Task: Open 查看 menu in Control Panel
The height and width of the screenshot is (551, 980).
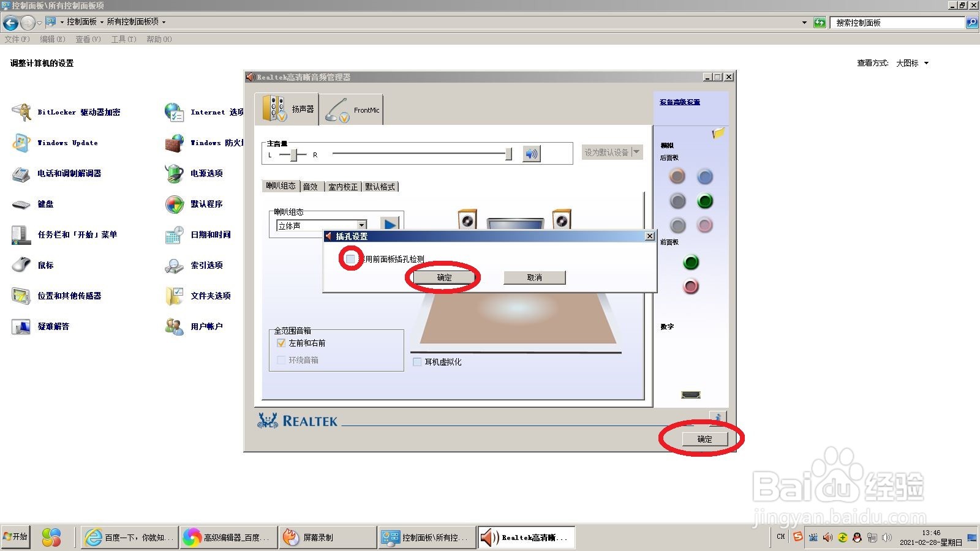Action: tap(88, 39)
